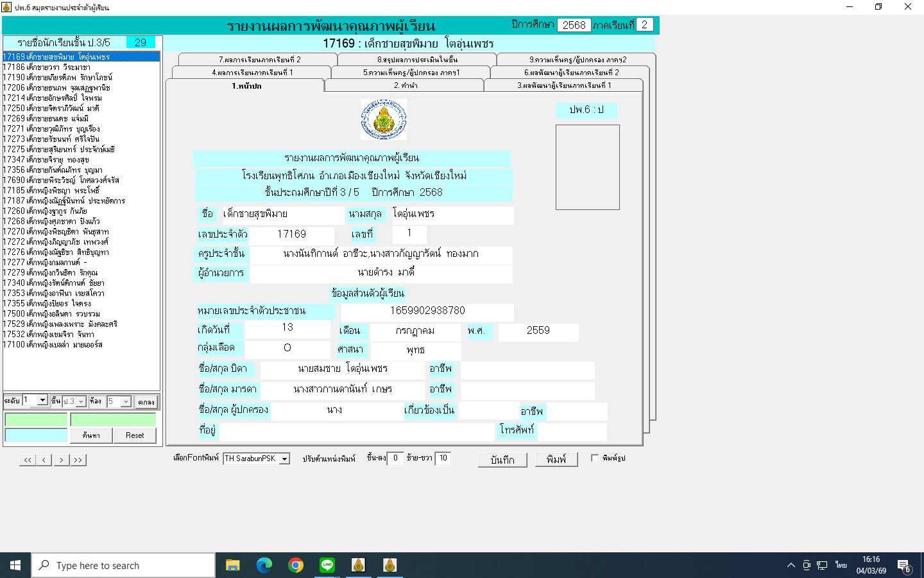Viewport: 924px width, 578px height.
Task: Open the LINE app in the taskbar
Action: [327, 565]
